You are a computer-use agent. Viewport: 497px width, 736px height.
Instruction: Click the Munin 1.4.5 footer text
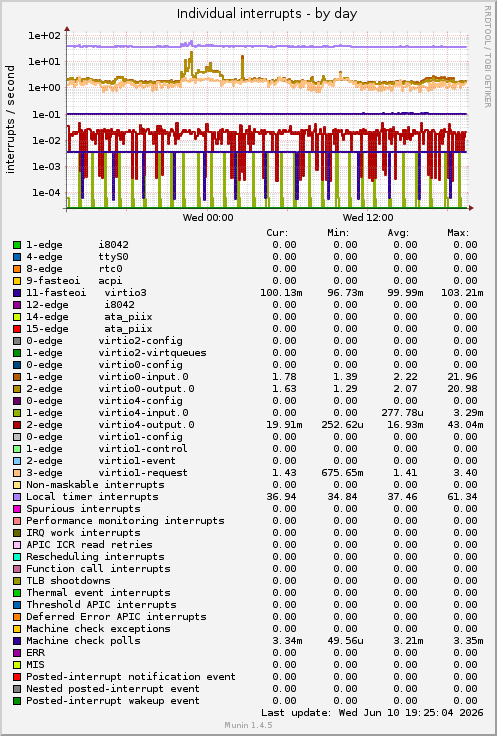pos(248,725)
